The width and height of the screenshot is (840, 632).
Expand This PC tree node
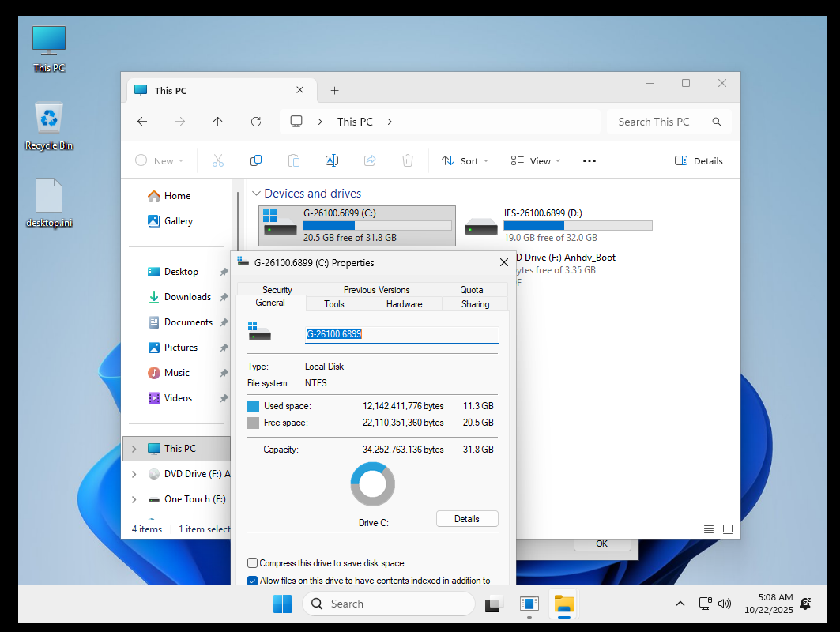click(134, 449)
